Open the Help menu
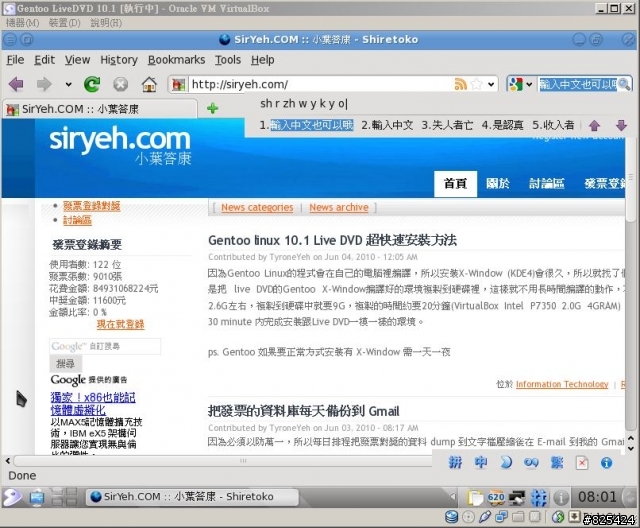 click(x=262, y=60)
